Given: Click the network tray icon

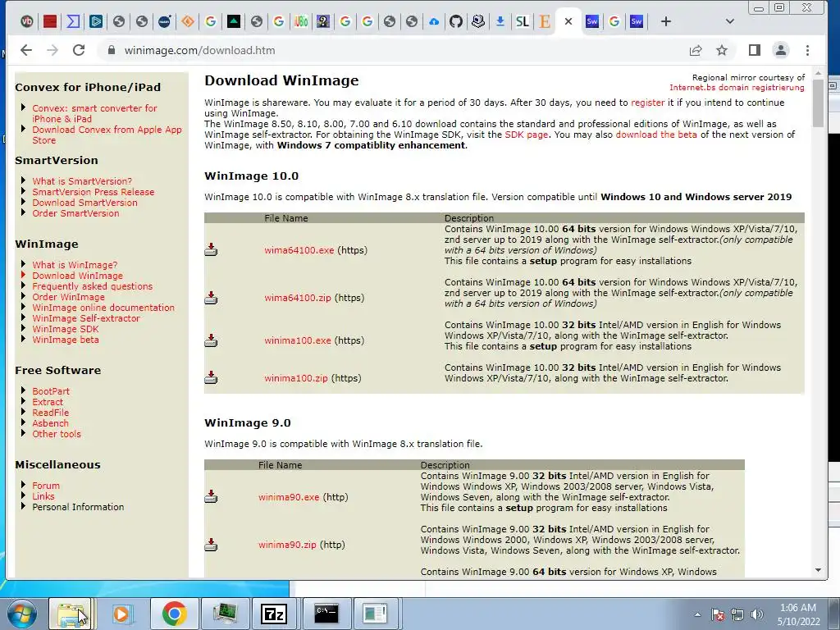Looking at the screenshot, I should pyautogui.click(x=737, y=614).
